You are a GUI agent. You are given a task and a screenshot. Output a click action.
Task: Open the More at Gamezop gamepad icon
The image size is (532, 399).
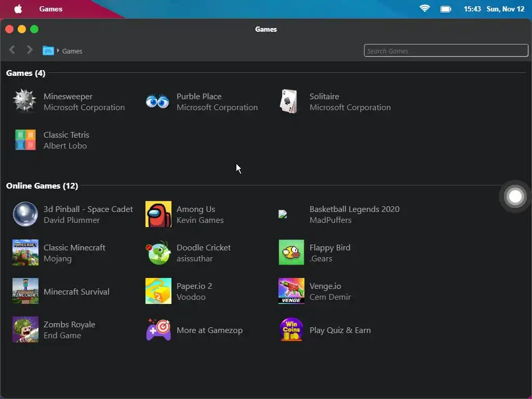(158, 329)
